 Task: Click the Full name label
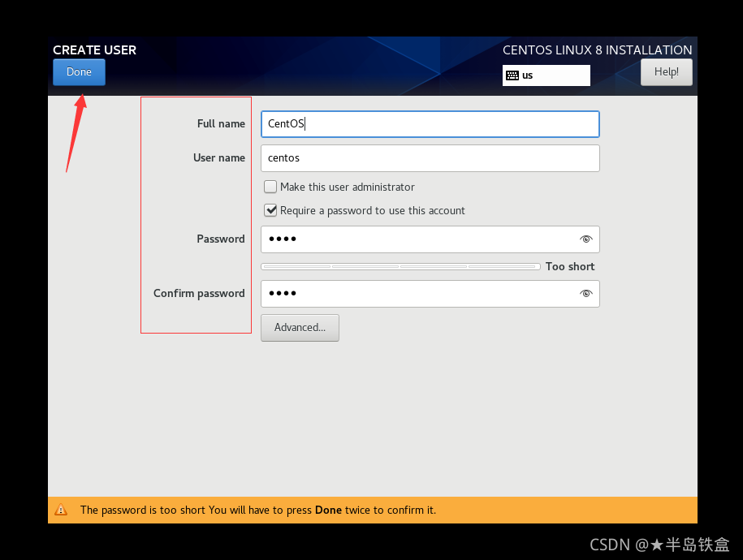pos(222,123)
